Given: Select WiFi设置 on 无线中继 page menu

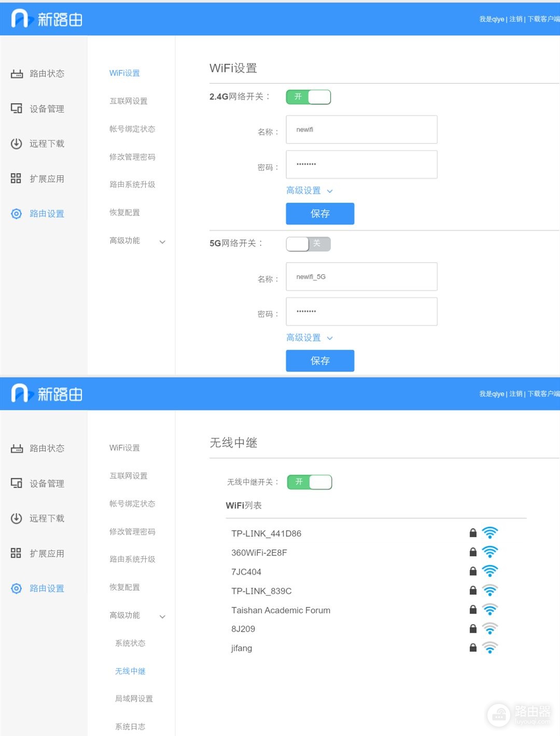Looking at the screenshot, I should tap(124, 448).
